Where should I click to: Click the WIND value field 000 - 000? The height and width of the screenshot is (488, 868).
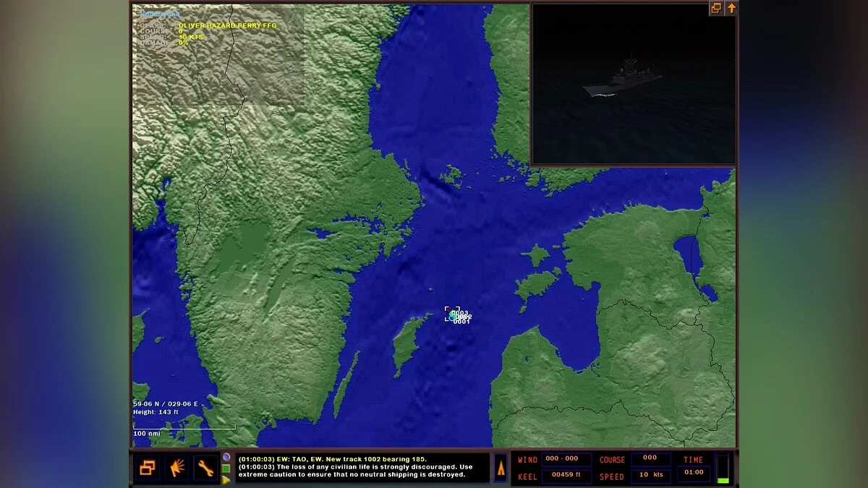point(566,459)
